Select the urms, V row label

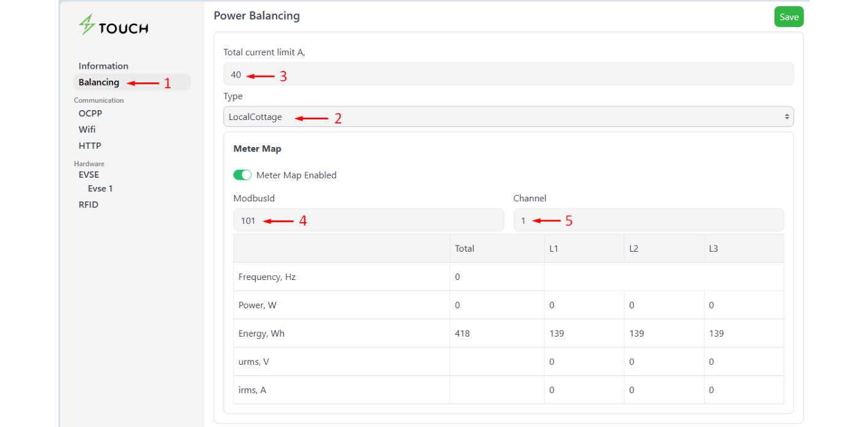254,362
